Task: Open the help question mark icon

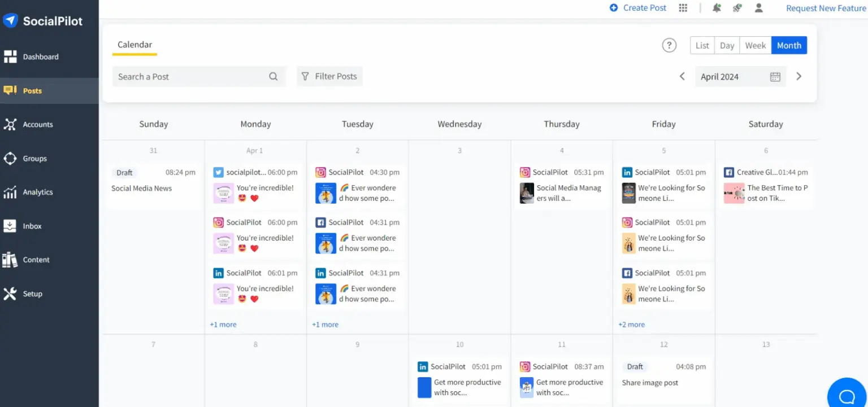Action: pyautogui.click(x=669, y=46)
